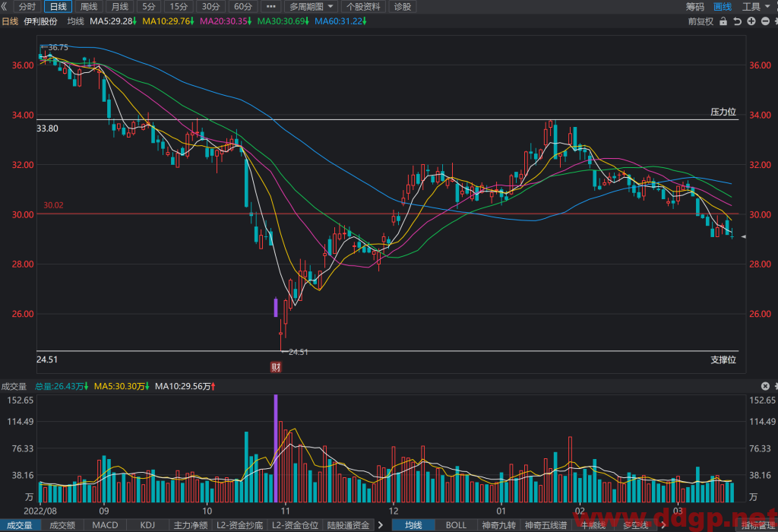778x532 pixels.
Task: Select the 60分 period tab
Action: (243, 6)
